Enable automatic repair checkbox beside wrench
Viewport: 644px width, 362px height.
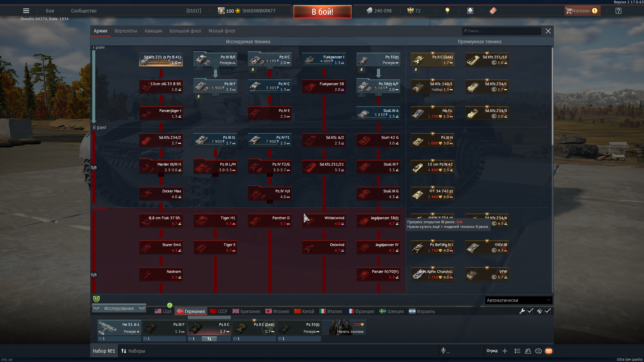530,311
